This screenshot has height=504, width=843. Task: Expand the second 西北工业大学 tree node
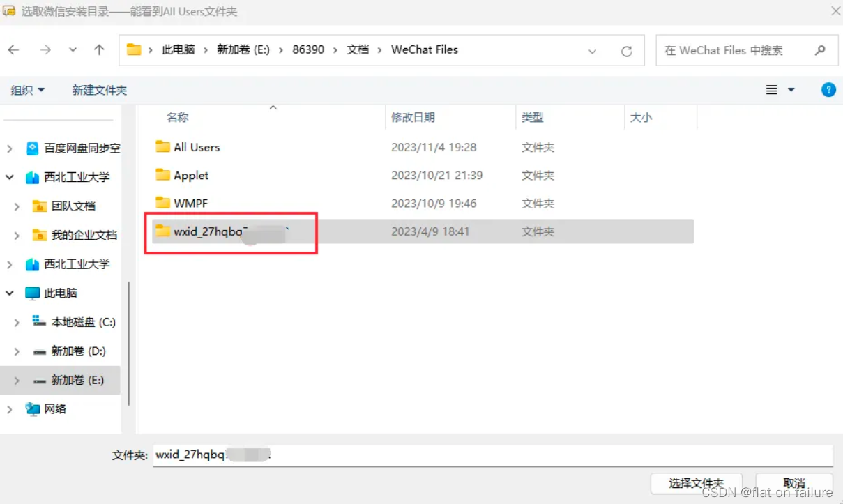[x=10, y=264]
